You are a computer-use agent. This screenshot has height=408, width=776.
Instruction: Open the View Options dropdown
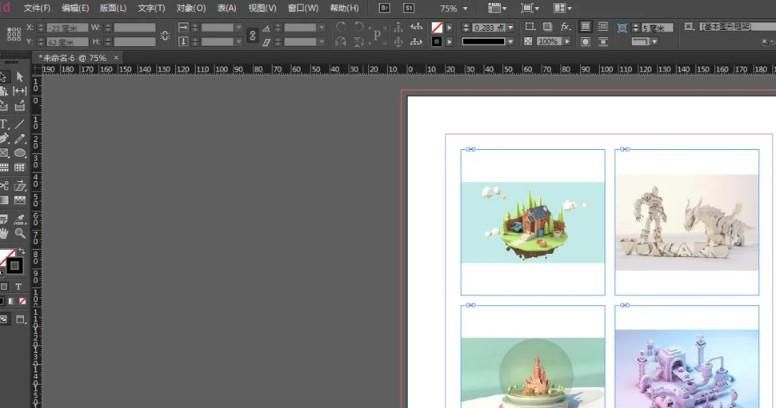[497, 8]
